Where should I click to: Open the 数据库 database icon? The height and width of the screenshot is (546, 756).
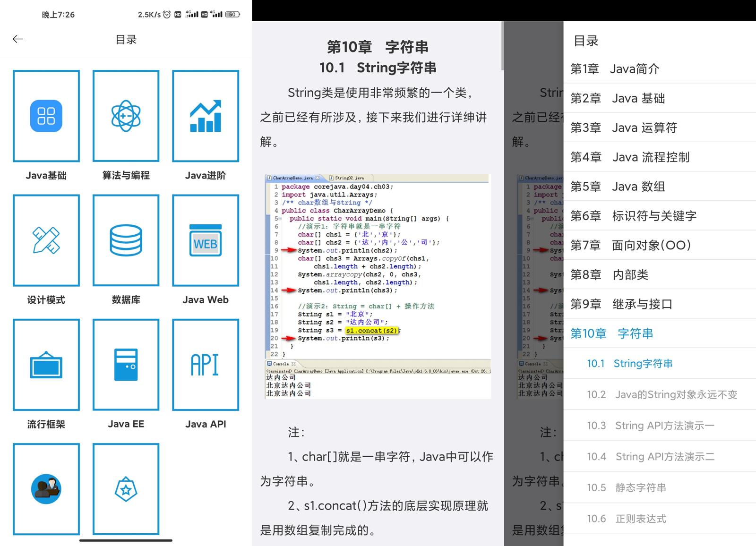tap(126, 240)
